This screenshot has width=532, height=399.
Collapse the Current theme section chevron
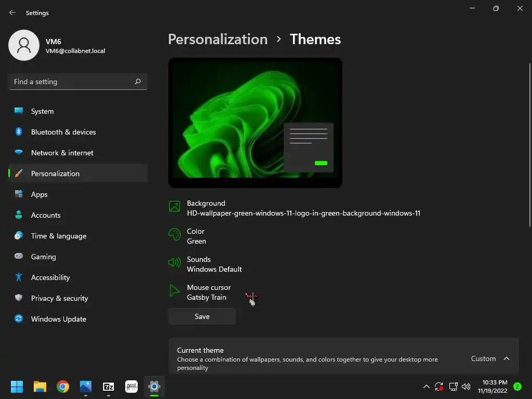pos(507,358)
